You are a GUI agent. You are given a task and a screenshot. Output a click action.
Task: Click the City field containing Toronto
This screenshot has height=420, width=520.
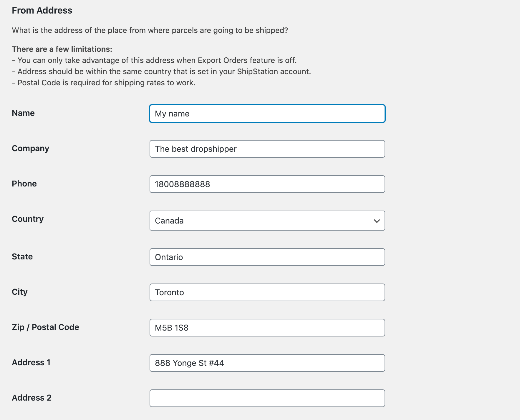267,292
